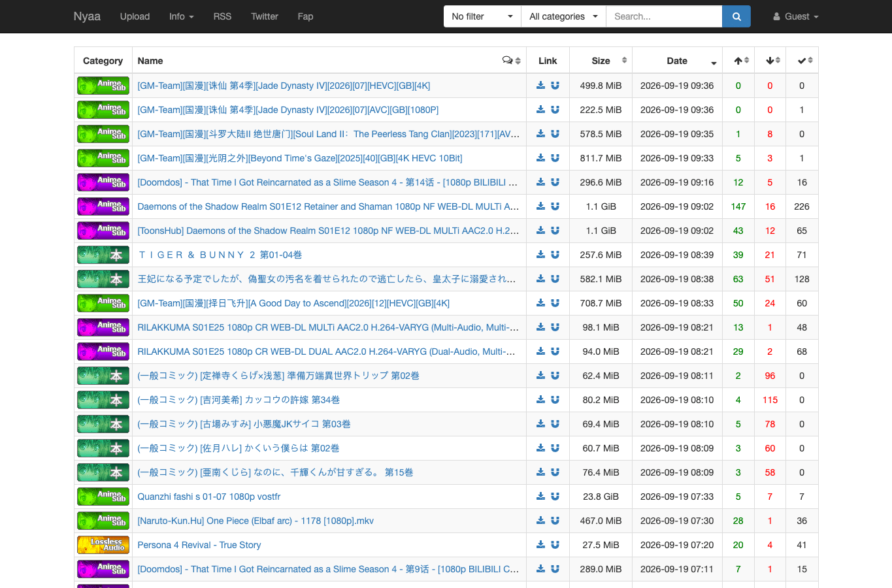Click the 23.8 GiB size cell
This screenshot has height=588, width=892.
point(601,497)
